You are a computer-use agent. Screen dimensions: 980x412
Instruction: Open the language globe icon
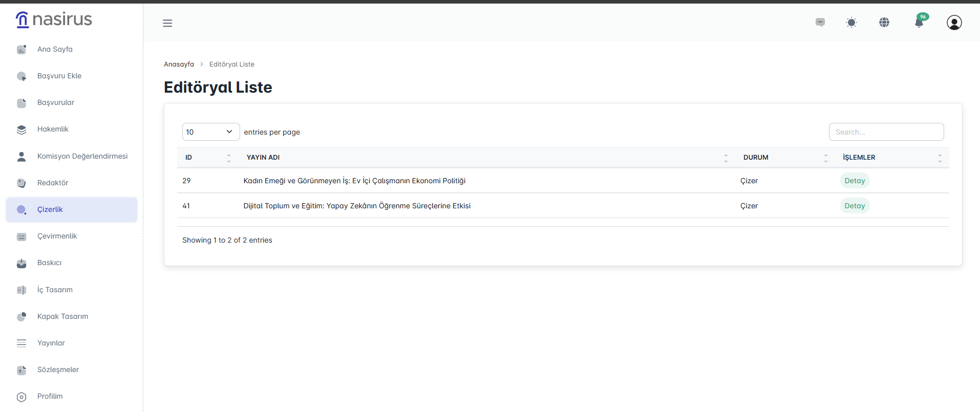884,23
